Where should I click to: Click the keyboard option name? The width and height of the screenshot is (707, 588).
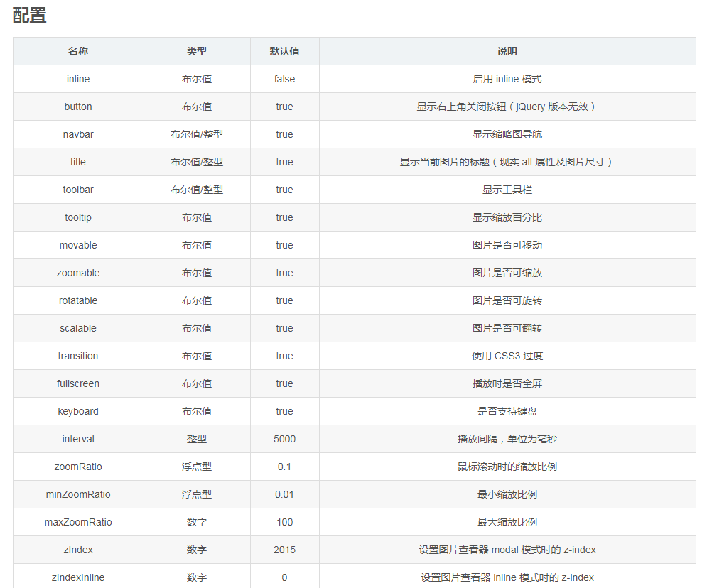click(x=78, y=411)
